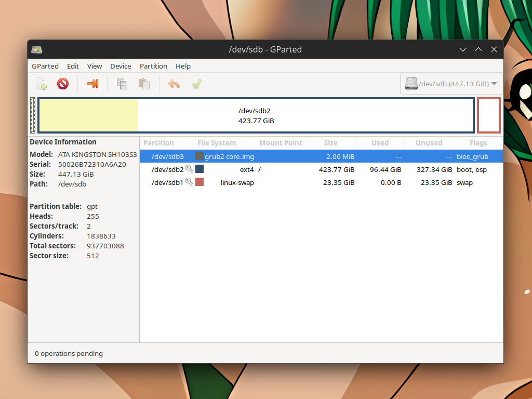Open the Partition menu
Screen dimensions: 532x399
pos(153,66)
